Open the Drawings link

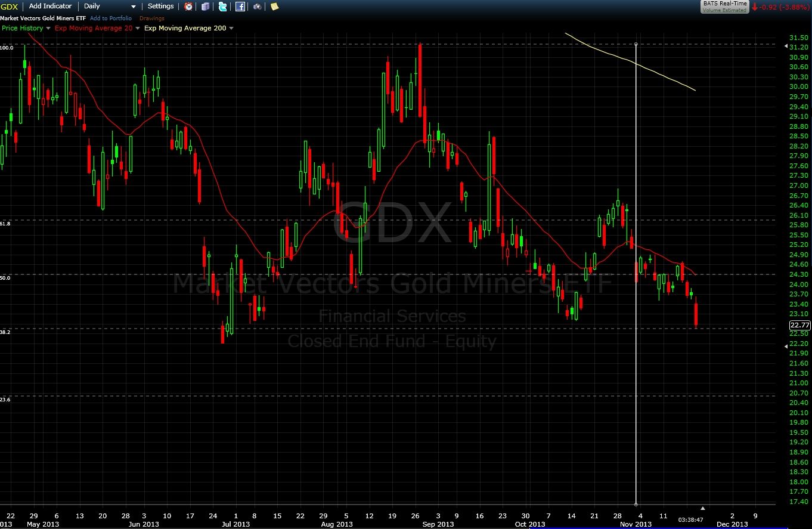(x=152, y=18)
